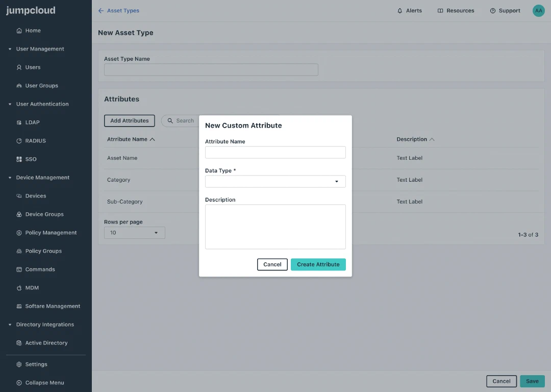Open the Settings sidebar item
Screen dimensions: 551x392
coord(36,364)
